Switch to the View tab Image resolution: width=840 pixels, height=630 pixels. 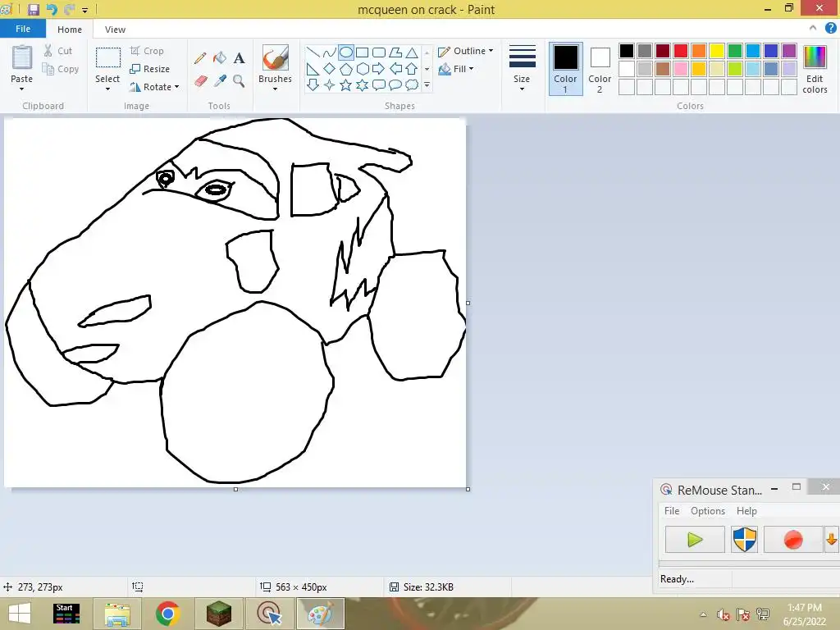[x=115, y=30]
